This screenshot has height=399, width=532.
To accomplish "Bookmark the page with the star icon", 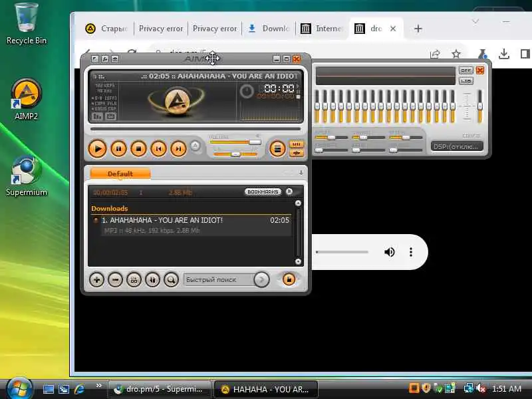I will pos(456,54).
